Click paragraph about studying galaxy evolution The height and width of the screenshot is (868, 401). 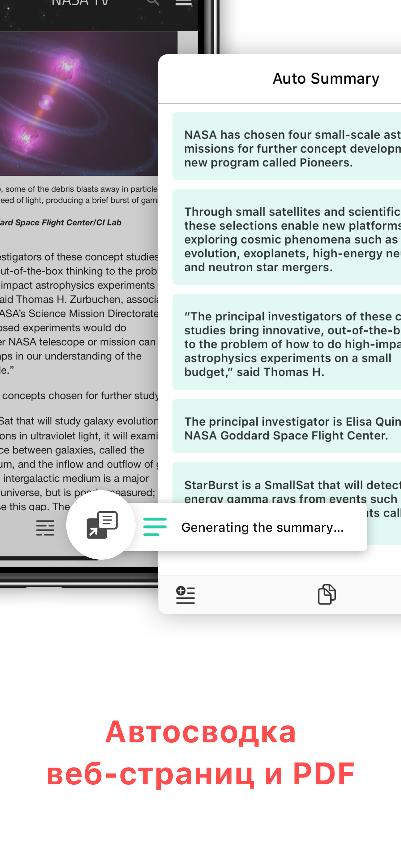[79, 463]
